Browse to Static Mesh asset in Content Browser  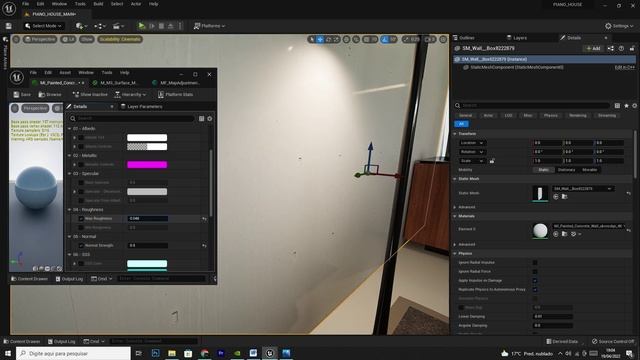coord(564,197)
